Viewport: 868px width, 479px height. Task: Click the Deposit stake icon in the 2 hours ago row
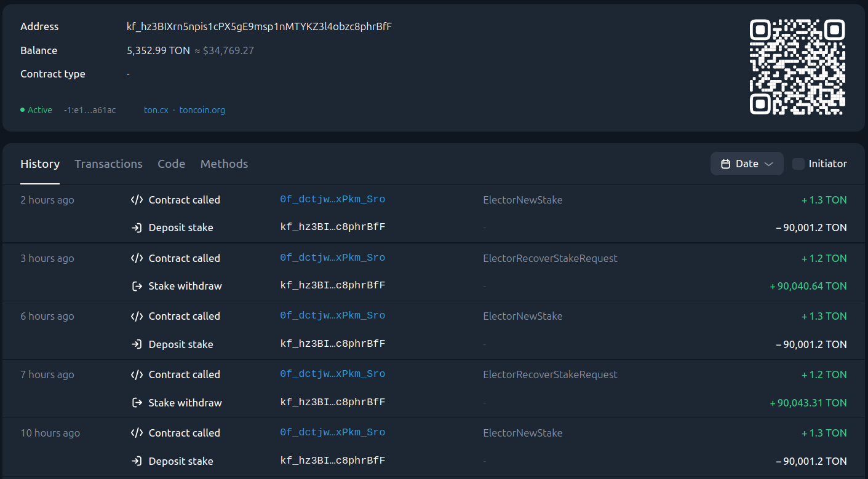click(x=137, y=228)
